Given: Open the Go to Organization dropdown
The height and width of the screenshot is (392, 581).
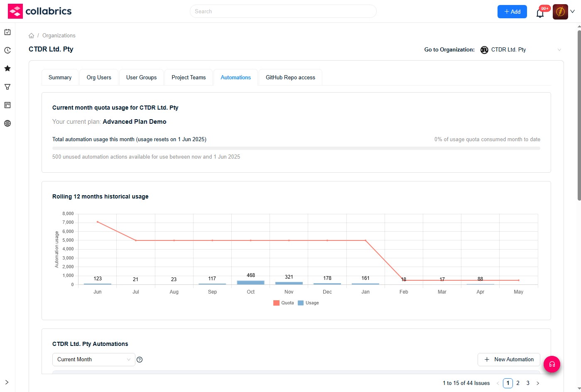Looking at the screenshot, I should click(x=521, y=50).
